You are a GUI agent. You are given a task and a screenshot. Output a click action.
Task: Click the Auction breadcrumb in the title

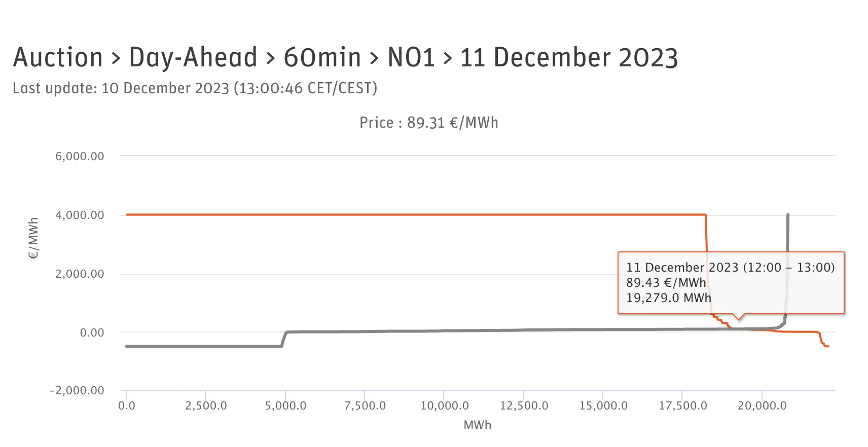tap(58, 57)
